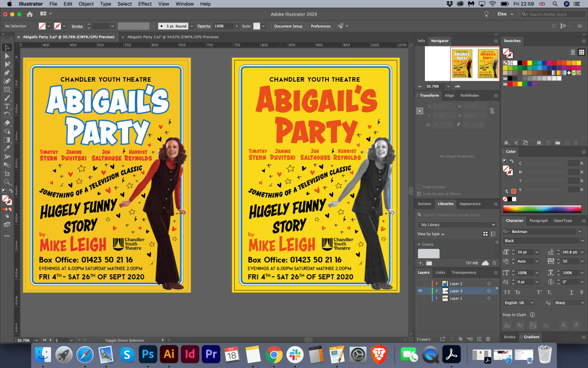Toggle visibility of Layer 3

(420, 291)
